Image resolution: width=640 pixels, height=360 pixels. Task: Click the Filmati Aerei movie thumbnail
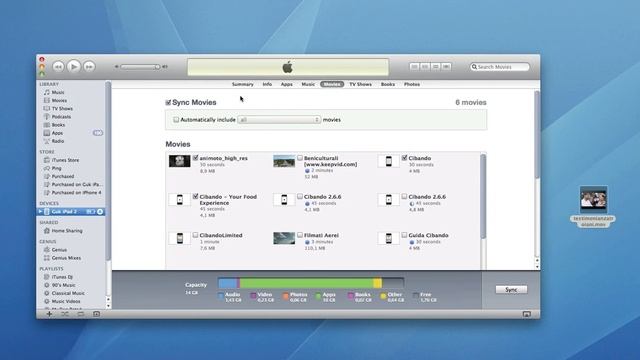(x=284, y=238)
